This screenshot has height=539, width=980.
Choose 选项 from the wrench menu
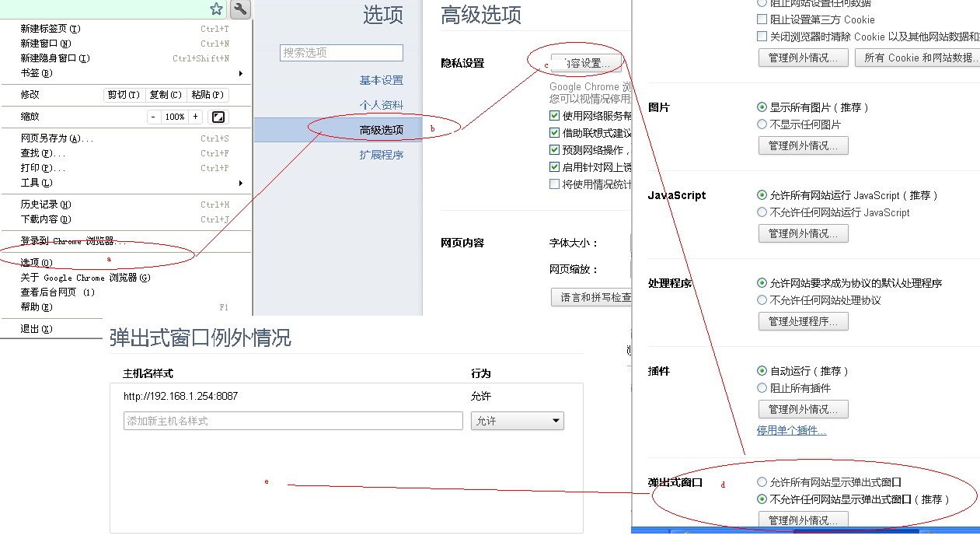tap(37, 263)
